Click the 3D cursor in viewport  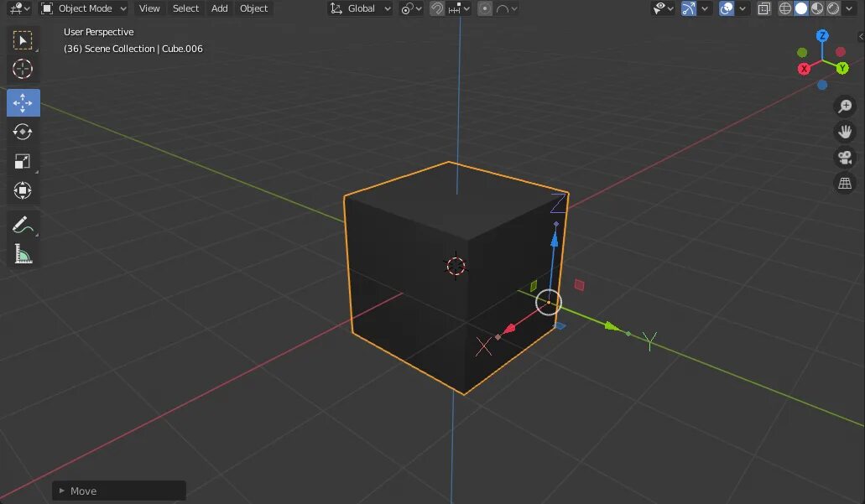(456, 266)
